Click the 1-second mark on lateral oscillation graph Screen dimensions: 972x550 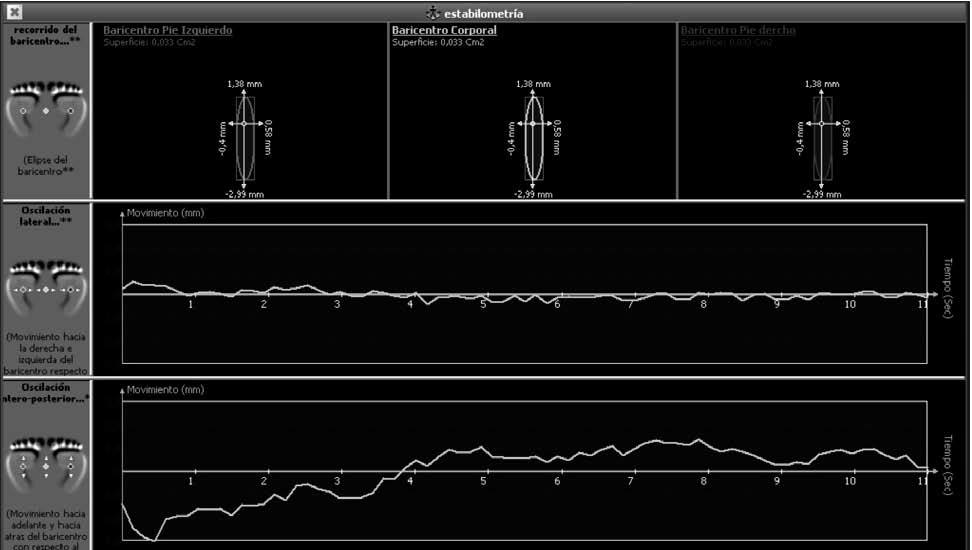pyautogui.click(x=191, y=303)
